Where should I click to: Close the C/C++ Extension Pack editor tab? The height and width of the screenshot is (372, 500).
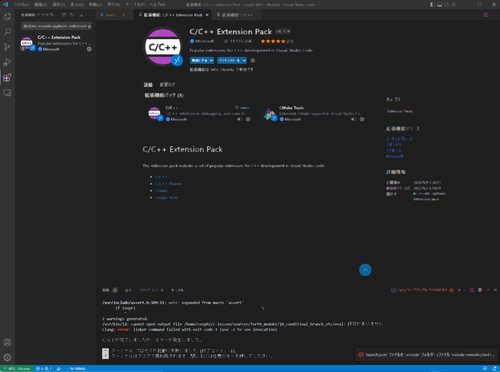[207, 15]
